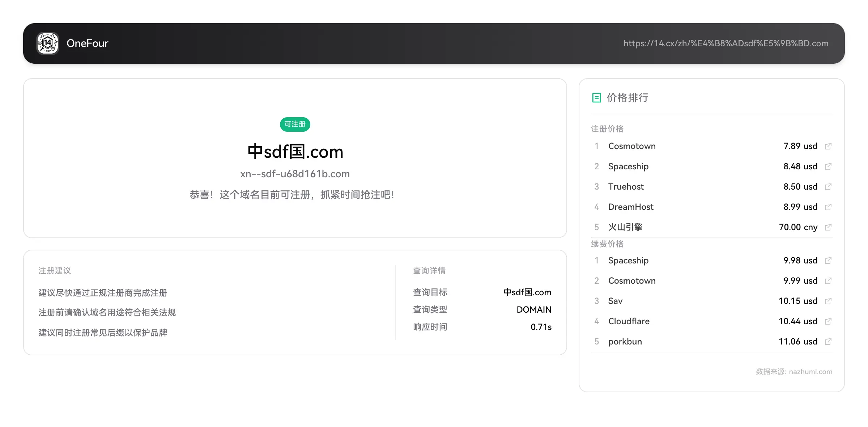Open external link for 火山引擎 70.00 cny
This screenshot has width=868, height=427.
(828, 227)
